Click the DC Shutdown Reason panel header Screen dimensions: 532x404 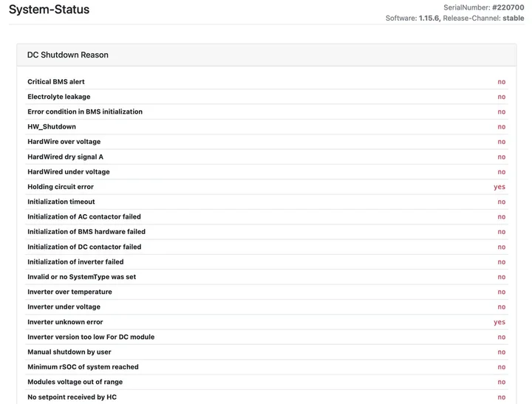point(68,55)
